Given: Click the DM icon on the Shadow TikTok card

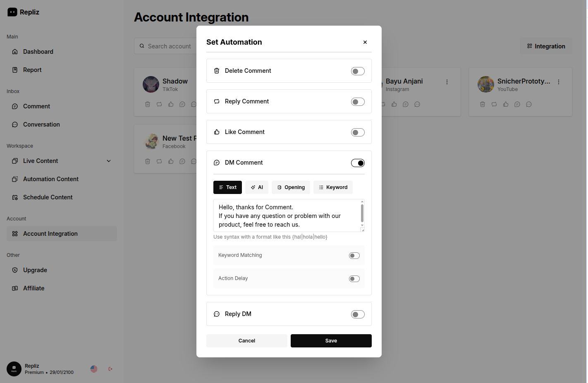Looking at the screenshot, I should (182, 104).
